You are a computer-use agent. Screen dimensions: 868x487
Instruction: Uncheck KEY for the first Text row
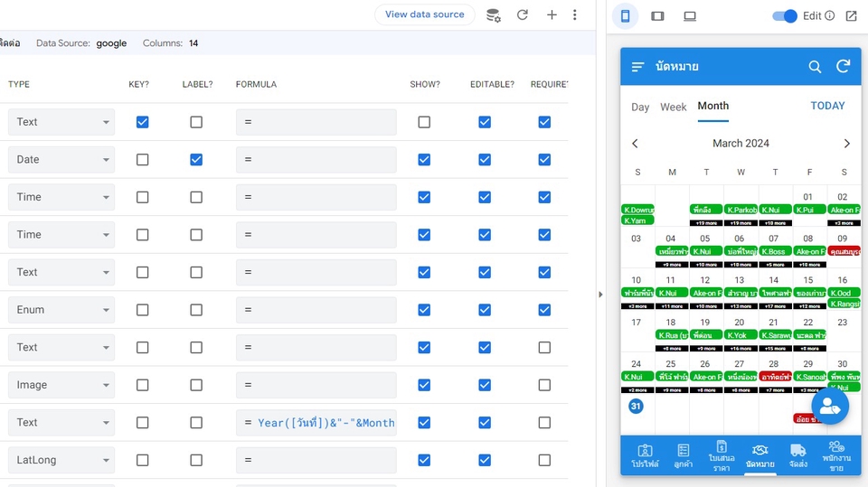(x=142, y=122)
